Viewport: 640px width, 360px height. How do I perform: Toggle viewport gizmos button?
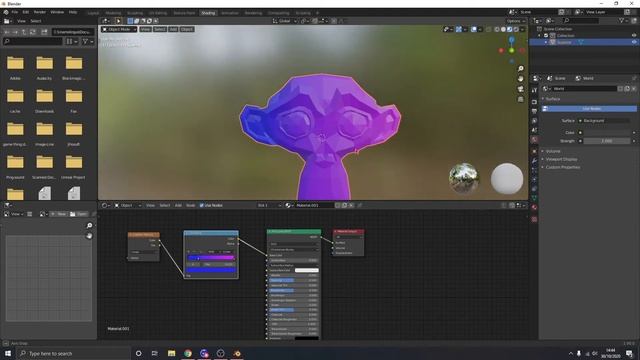(459, 29)
